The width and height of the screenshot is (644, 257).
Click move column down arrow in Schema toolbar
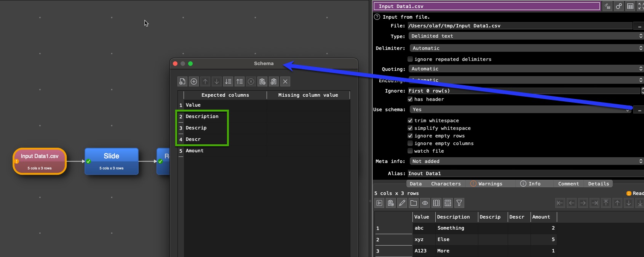[217, 81]
